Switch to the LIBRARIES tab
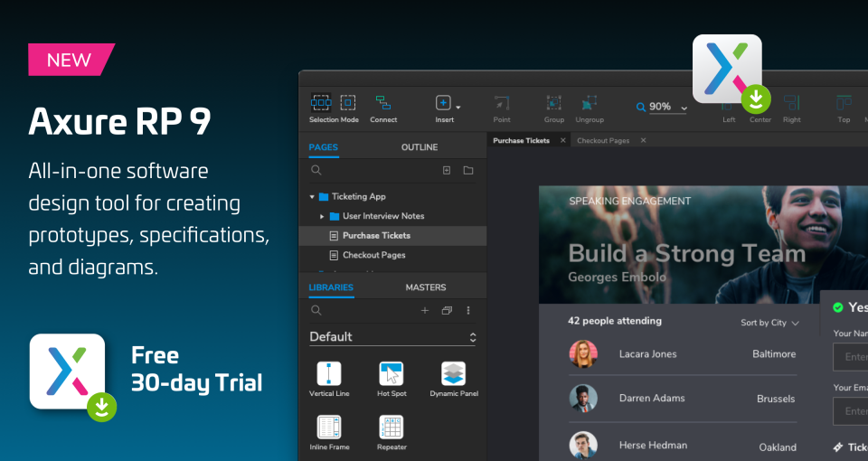The height and width of the screenshot is (461, 868). tap(331, 287)
